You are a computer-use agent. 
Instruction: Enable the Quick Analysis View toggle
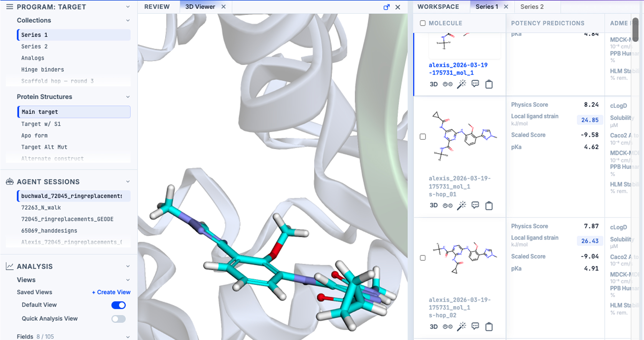click(x=118, y=319)
